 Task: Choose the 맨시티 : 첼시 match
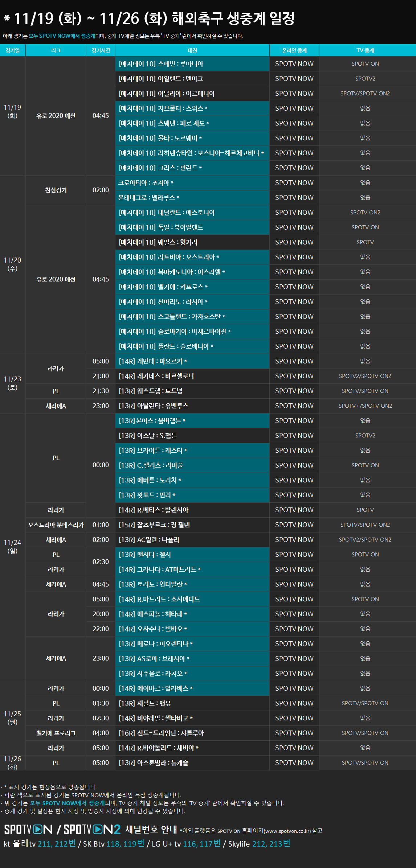[x=145, y=555]
